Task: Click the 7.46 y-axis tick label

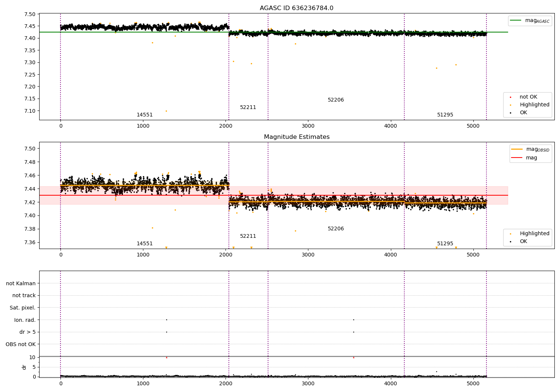Action: 29,175
